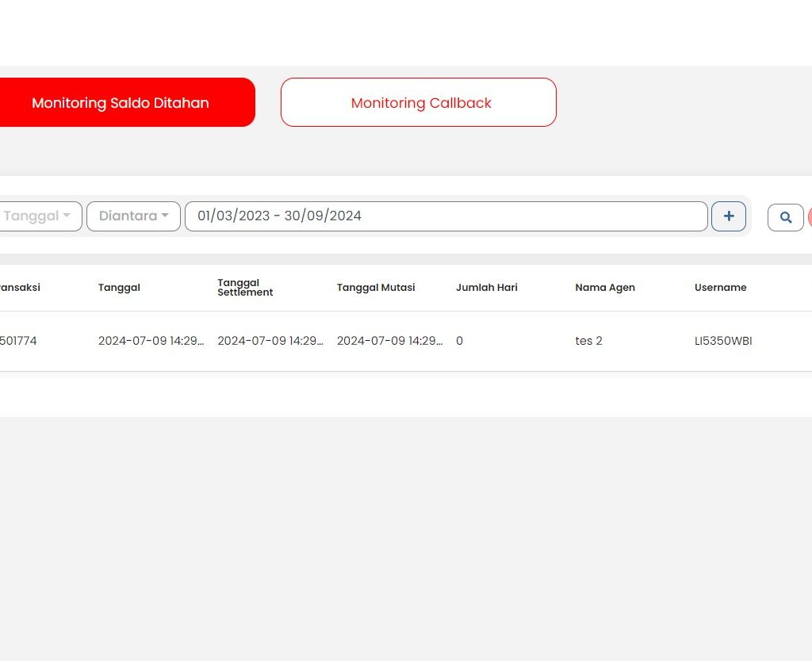
Task: Click the Tanggal Mutasi date value in row
Action: click(x=389, y=342)
